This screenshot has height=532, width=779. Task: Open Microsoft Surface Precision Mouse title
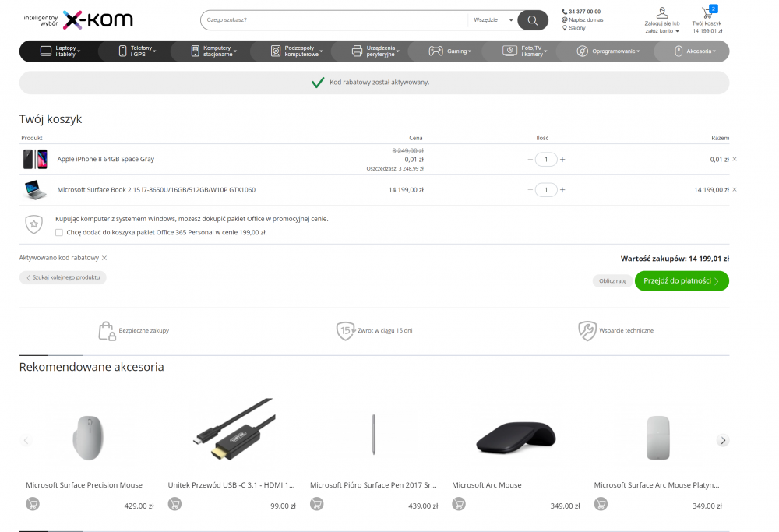coord(84,485)
